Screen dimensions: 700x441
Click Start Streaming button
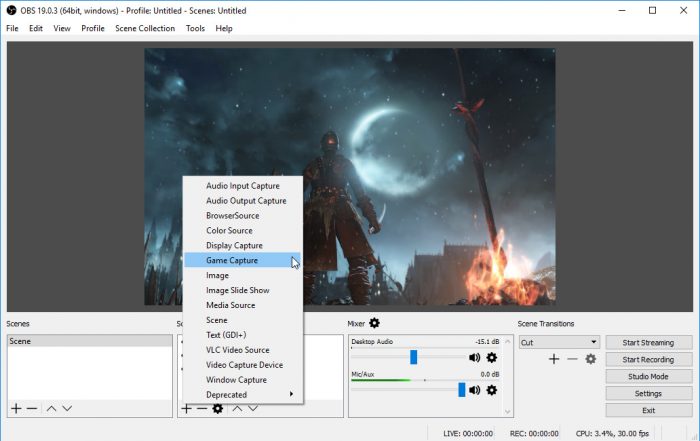pyautogui.click(x=648, y=342)
